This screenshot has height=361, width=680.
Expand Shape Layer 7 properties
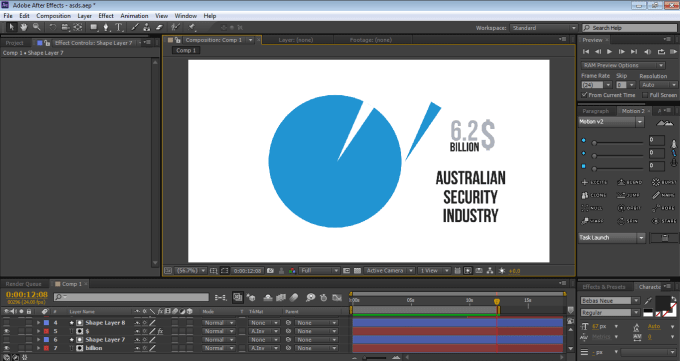[x=38, y=340]
